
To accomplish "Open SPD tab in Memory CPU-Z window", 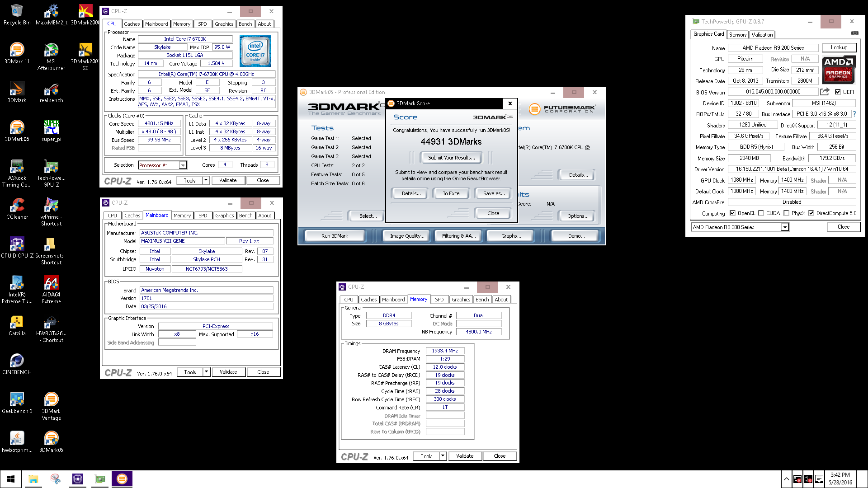I will [x=439, y=300].
